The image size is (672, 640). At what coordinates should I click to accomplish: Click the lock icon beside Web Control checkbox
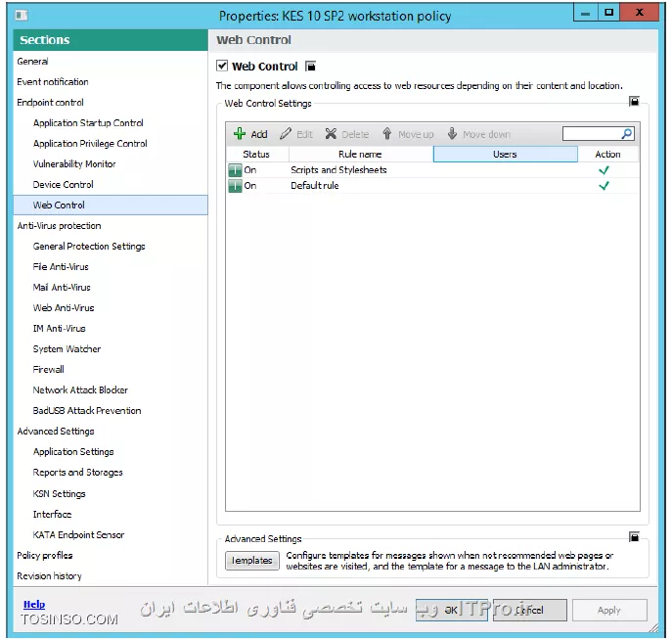[310, 66]
